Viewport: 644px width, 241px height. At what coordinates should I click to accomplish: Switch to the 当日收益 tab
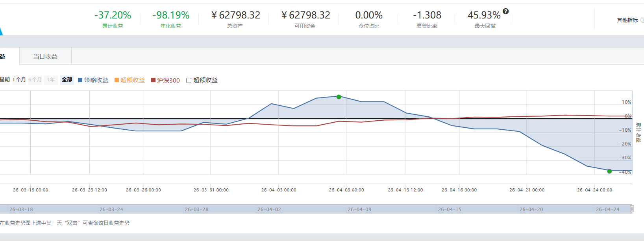45,57
